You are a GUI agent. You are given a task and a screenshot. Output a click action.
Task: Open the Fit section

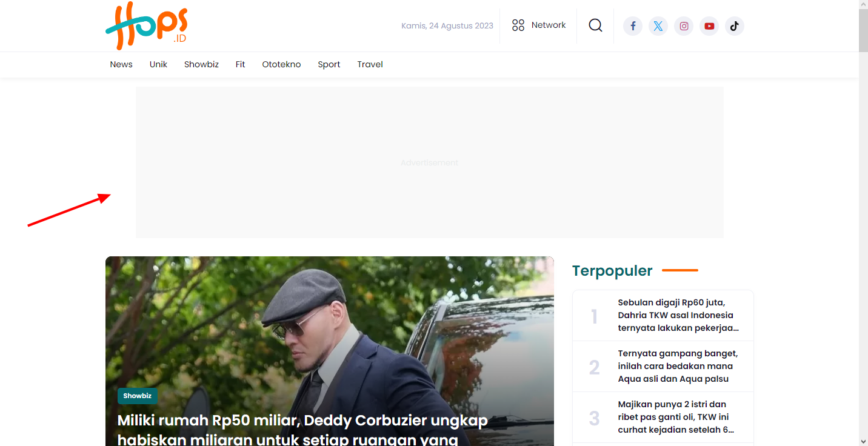click(x=240, y=64)
